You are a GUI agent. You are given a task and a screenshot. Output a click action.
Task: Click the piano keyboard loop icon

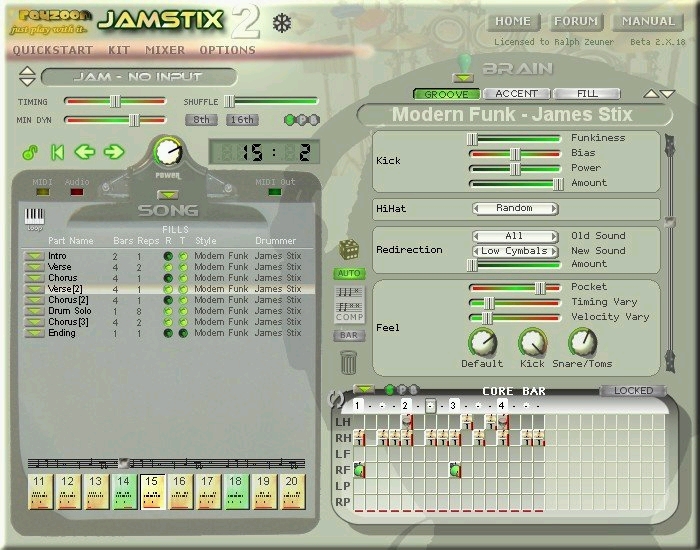pyautogui.click(x=34, y=217)
